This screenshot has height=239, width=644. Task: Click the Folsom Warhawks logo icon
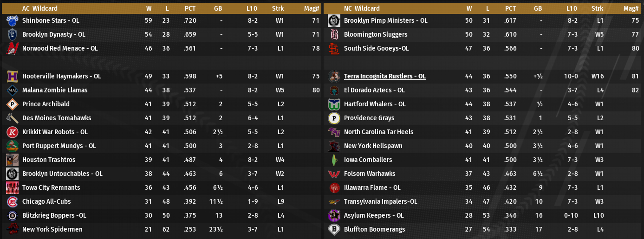click(334, 174)
